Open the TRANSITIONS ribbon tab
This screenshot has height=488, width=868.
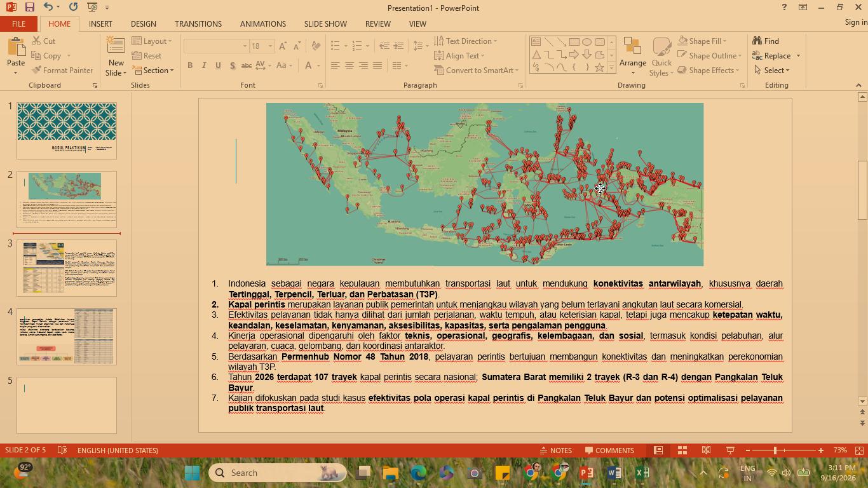coord(198,24)
